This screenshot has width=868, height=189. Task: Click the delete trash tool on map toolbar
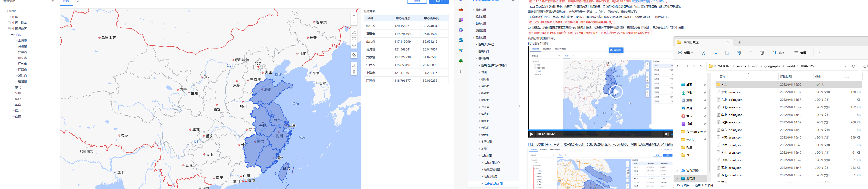[354, 72]
